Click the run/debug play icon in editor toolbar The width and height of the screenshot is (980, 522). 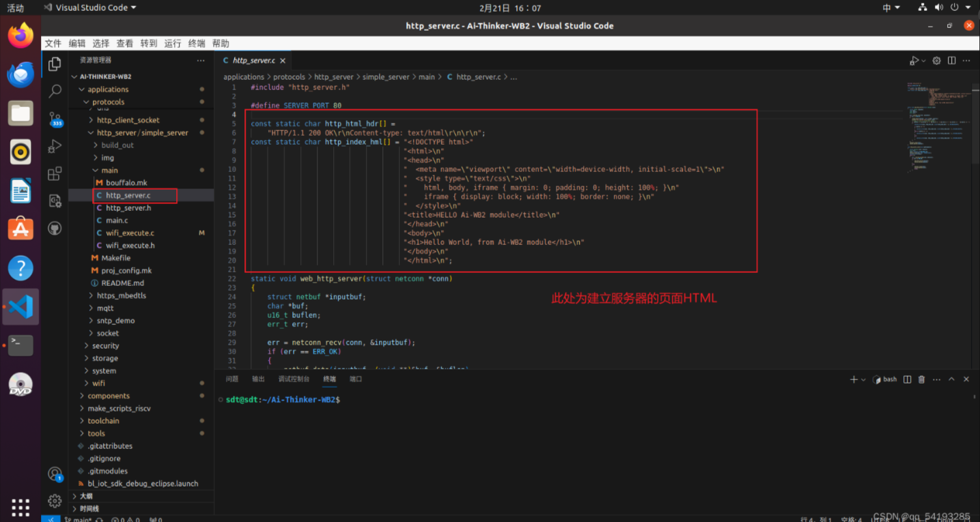click(x=914, y=61)
